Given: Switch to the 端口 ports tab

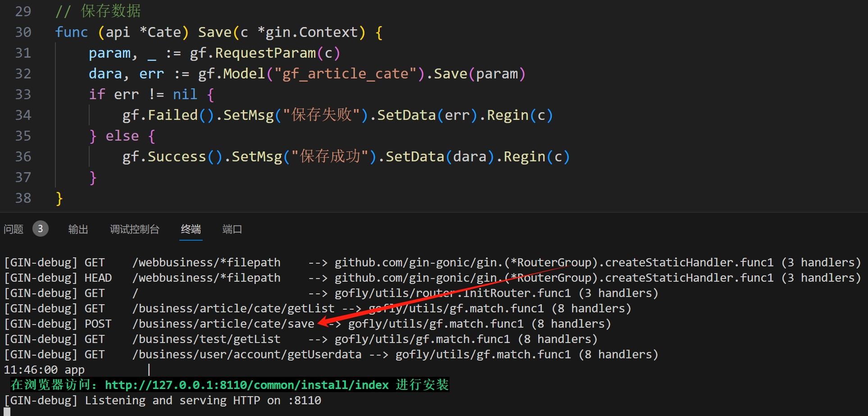Looking at the screenshot, I should 232,229.
